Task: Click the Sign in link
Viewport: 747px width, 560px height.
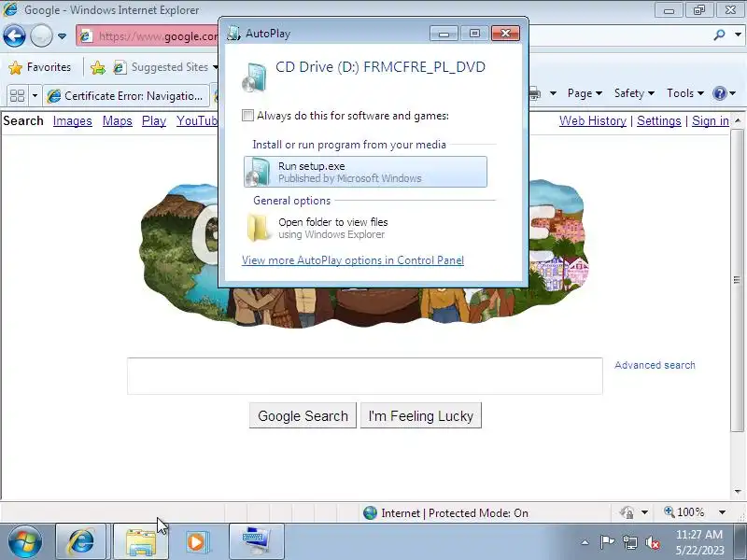Action: [x=711, y=121]
